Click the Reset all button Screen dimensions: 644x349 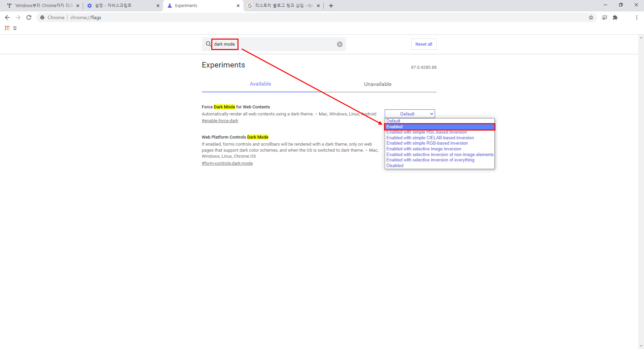[424, 44]
